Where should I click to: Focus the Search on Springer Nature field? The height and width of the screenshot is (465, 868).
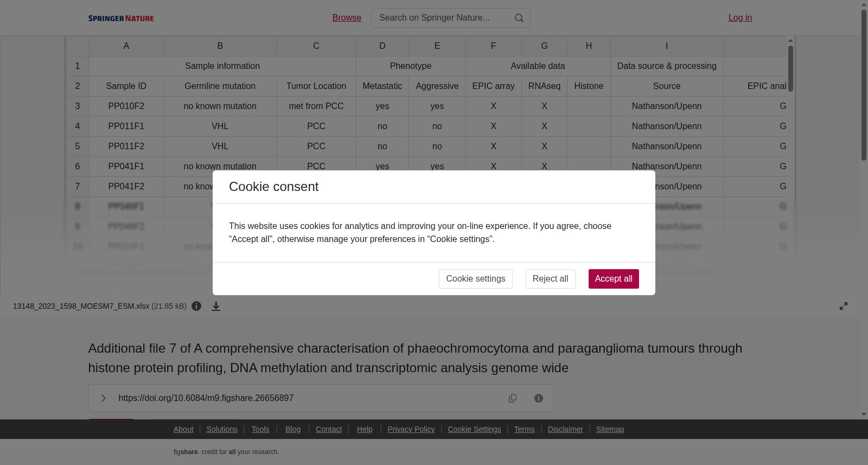tap(442, 18)
